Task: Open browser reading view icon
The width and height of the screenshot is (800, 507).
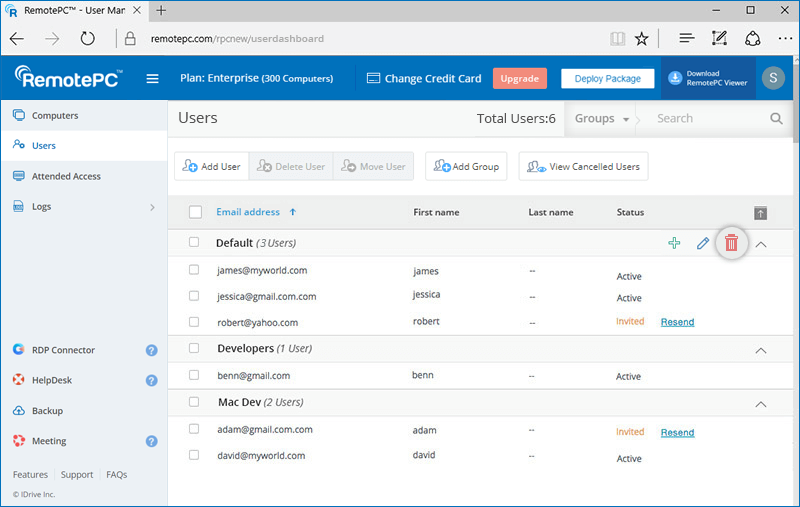Action: [617, 38]
